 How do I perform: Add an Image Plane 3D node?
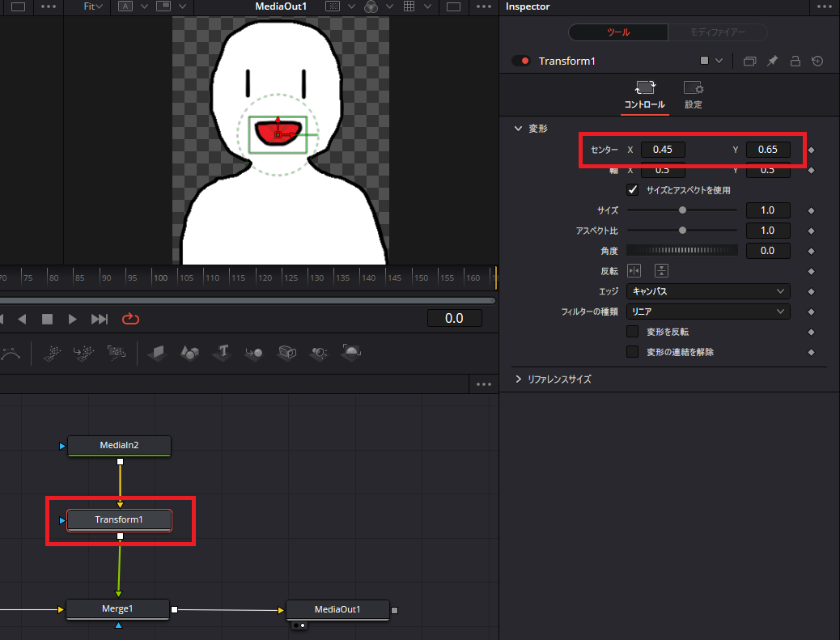coord(158,353)
